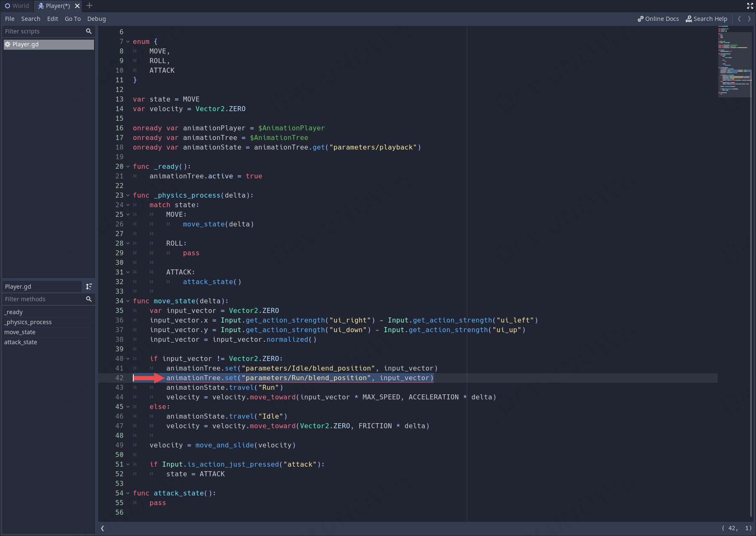This screenshot has width=756, height=536.
Task: Click travel("Run") call on line 43
Action: pos(256,388)
